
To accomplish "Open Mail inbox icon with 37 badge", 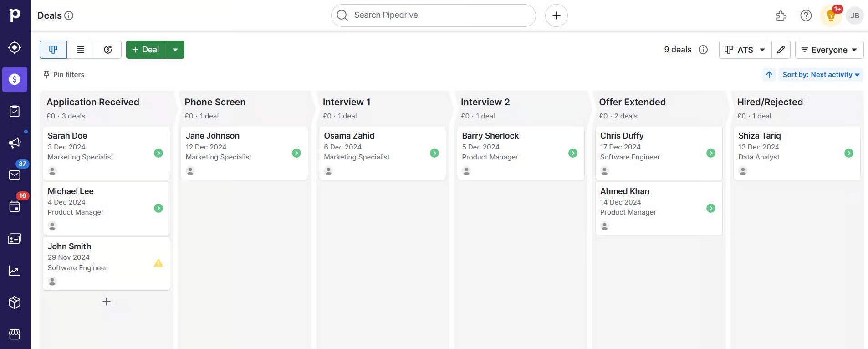I will point(15,175).
